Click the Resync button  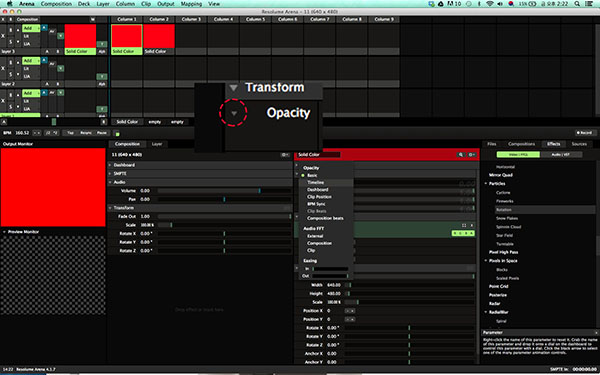86,133
